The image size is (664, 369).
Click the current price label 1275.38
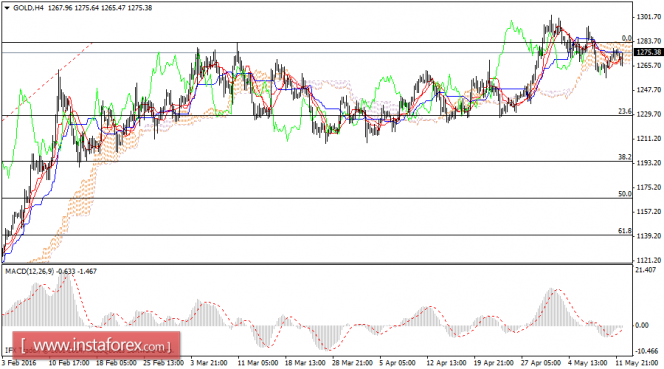649,52
